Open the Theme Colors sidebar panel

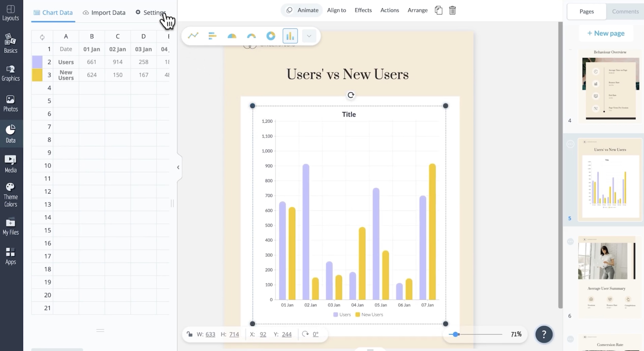10,195
